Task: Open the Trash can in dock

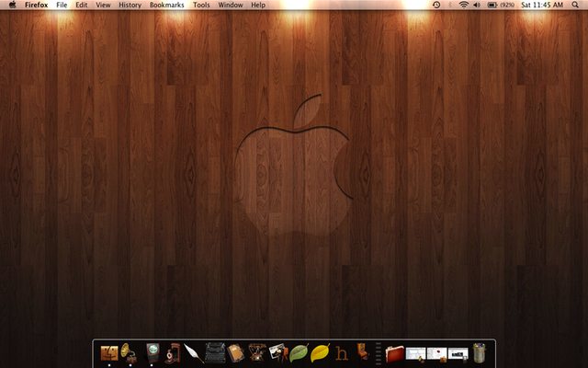Action: 479,353
